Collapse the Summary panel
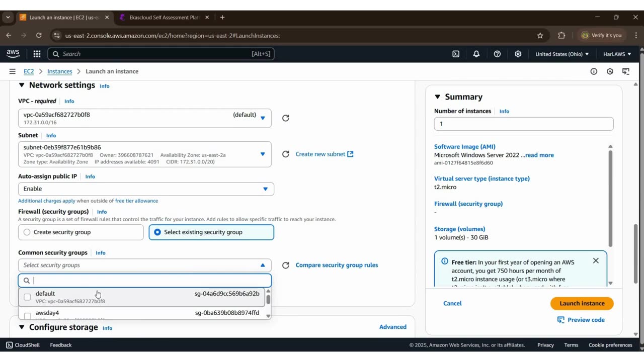Image resolution: width=644 pixels, height=362 pixels. point(437,97)
